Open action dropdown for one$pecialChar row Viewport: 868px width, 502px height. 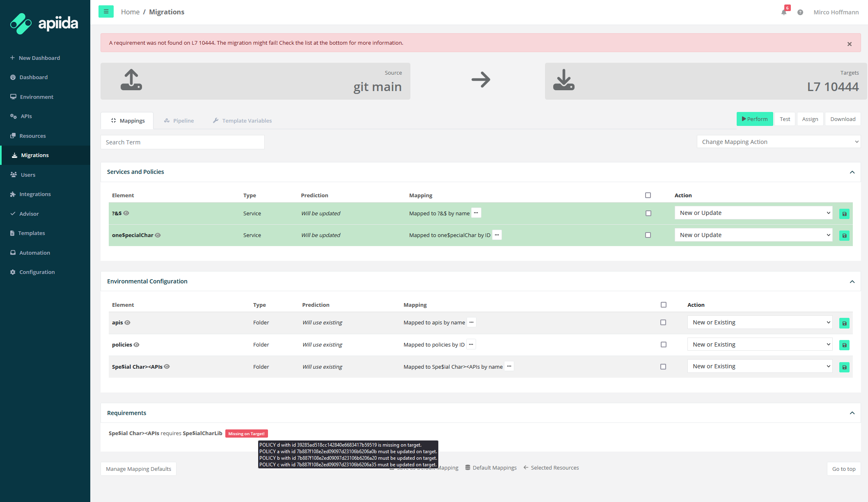coord(753,235)
